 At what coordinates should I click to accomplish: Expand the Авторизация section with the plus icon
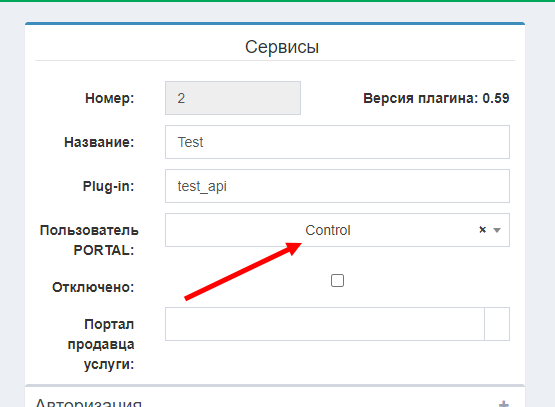(x=504, y=404)
